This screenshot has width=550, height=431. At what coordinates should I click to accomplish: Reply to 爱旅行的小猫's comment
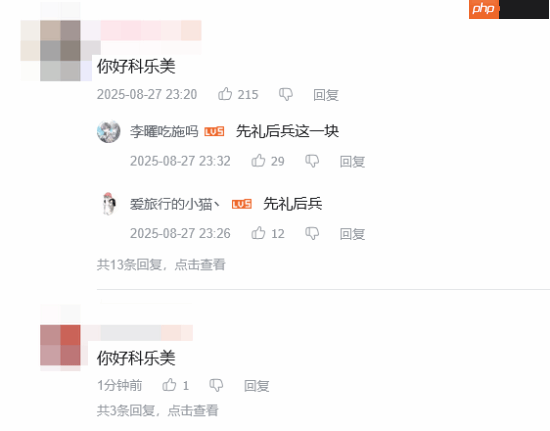point(352,234)
